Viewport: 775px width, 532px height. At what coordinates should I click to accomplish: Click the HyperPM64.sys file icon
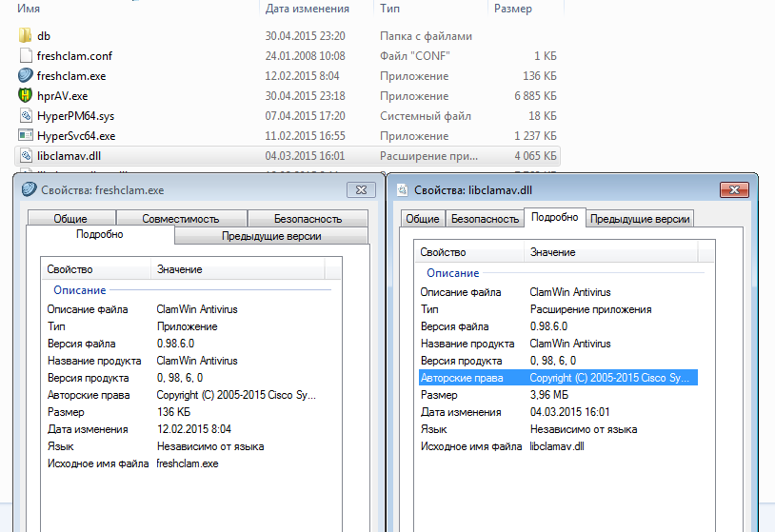[26, 115]
